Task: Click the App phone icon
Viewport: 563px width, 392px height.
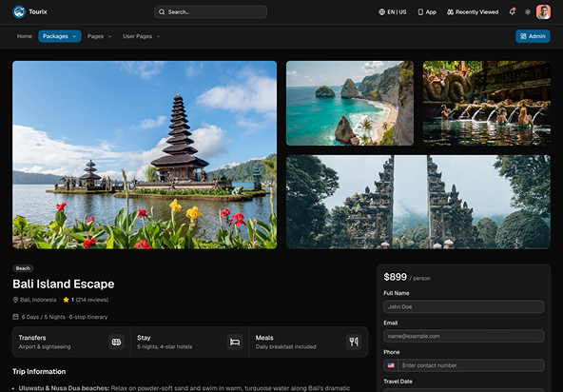Action: pyautogui.click(x=420, y=11)
